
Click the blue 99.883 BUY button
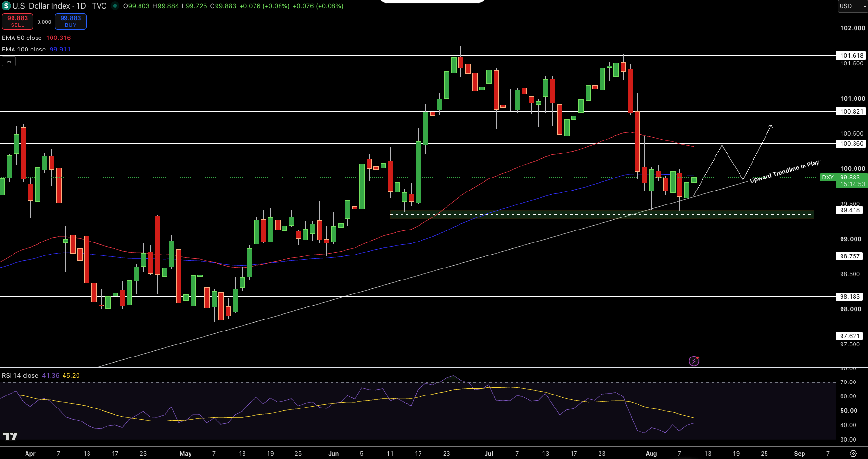click(x=71, y=22)
